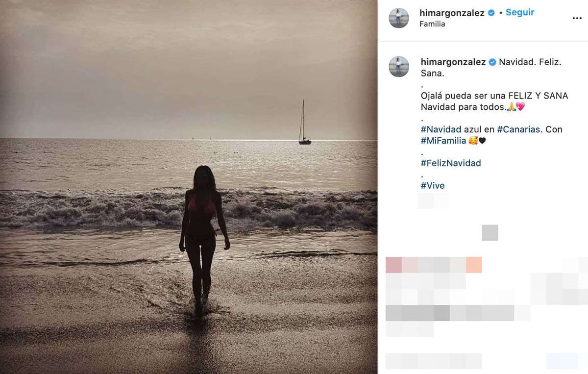This screenshot has height=374, width=588.
Task: Open the Familia location under the username
Action: [x=432, y=24]
